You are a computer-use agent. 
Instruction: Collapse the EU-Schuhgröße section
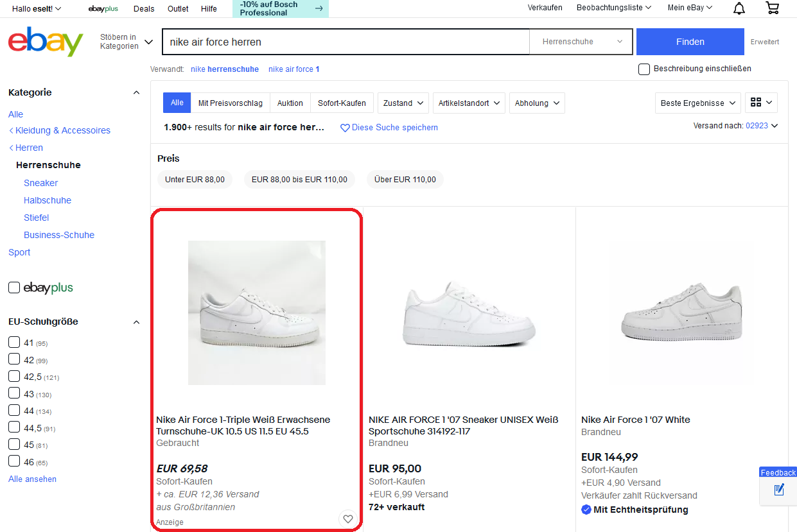[x=136, y=322]
